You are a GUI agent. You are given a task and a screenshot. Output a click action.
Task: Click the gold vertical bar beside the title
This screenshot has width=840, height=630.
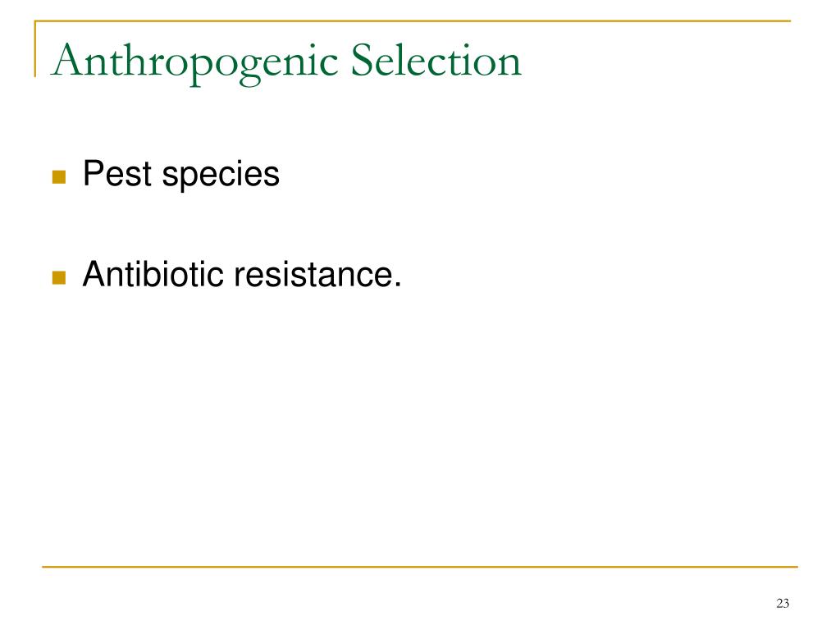[x=35, y=48]
